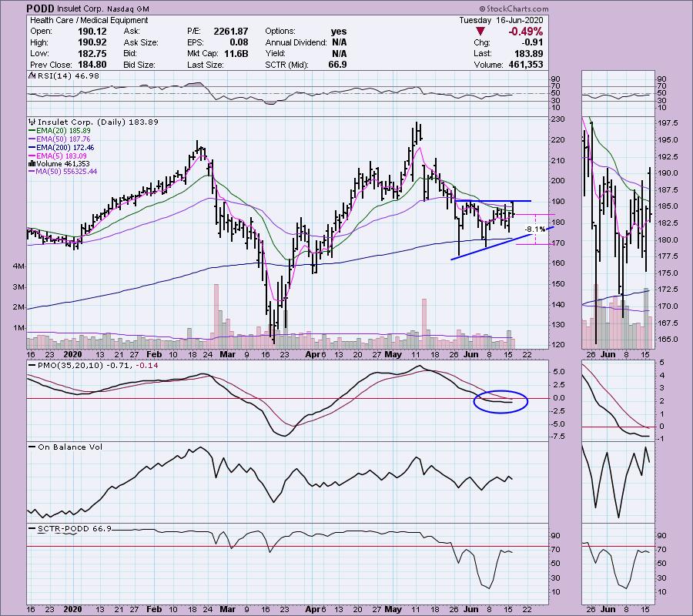
Task: Select the Health Care / Medical Equipment label
Action: [89, 20]
